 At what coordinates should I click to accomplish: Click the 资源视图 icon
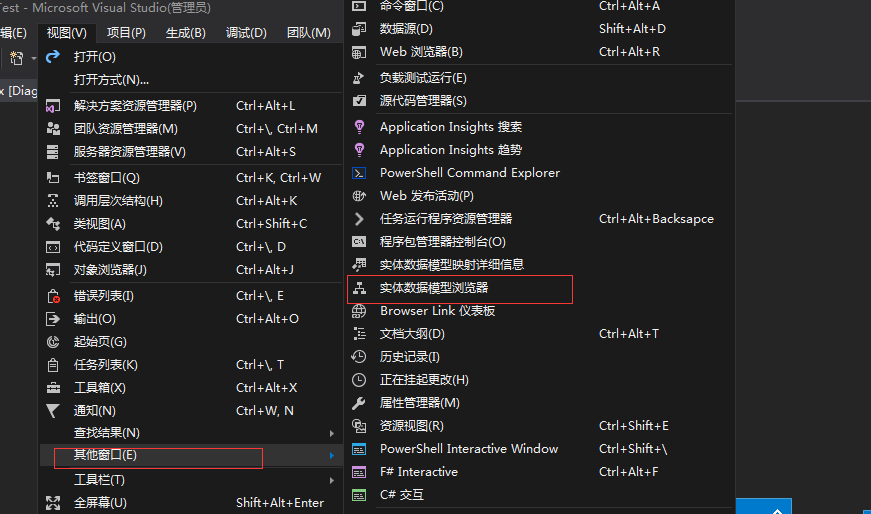click(359, 426)
